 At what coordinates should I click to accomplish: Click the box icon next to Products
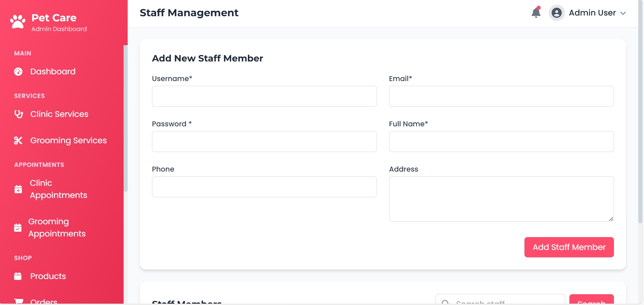coord(18,276)
